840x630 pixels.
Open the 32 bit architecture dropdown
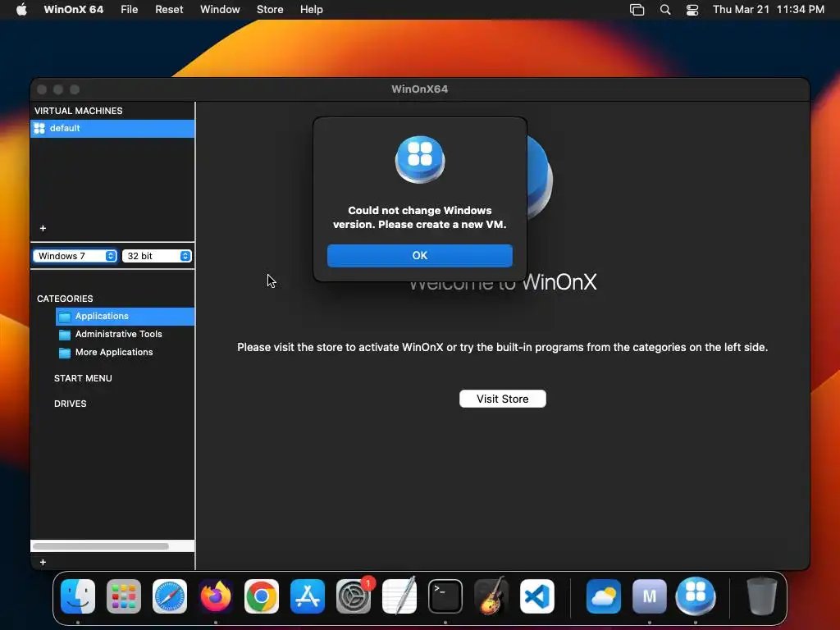click(157, 256)
